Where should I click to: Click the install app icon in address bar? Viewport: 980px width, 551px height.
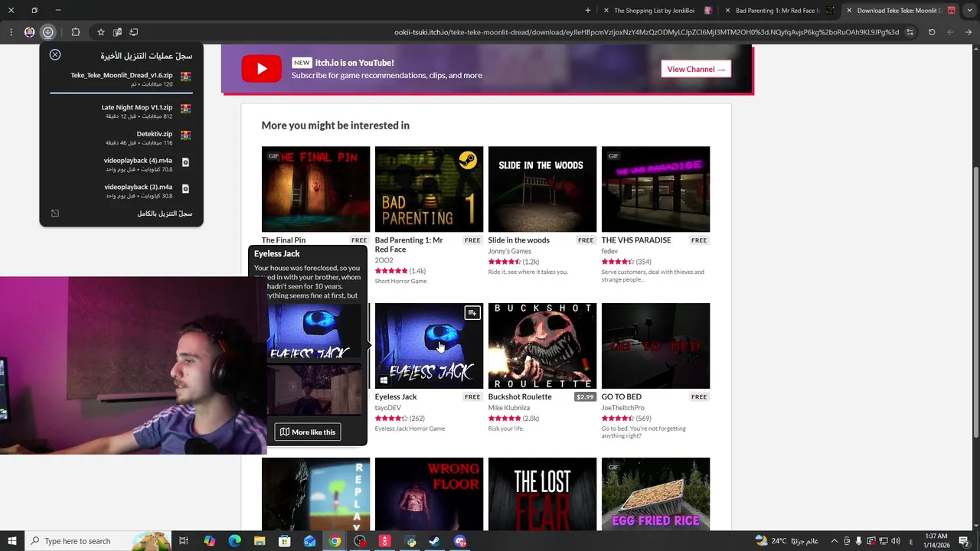pos(134,32)
